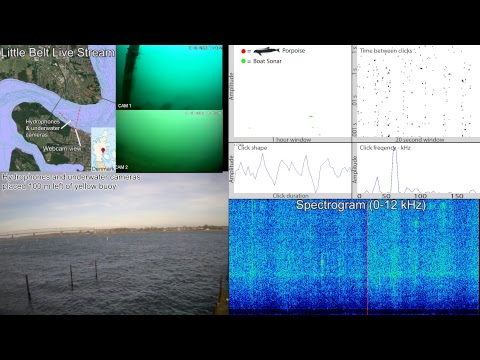Click the green Boat Sonar legend dot
This screenshot has width=480, height=360.
click(243, 61)
